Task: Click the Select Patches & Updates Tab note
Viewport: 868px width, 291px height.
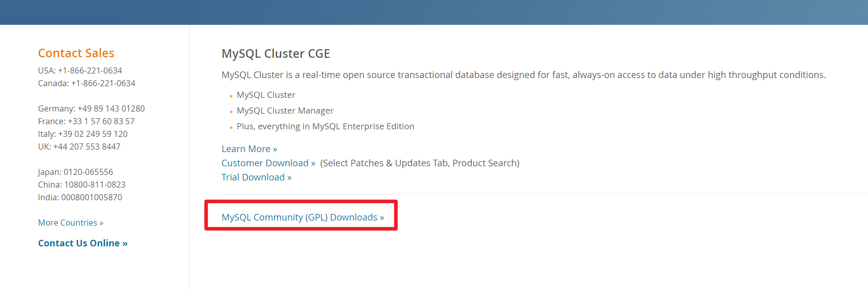Action: pyautogui.click(x=420, y=163)
